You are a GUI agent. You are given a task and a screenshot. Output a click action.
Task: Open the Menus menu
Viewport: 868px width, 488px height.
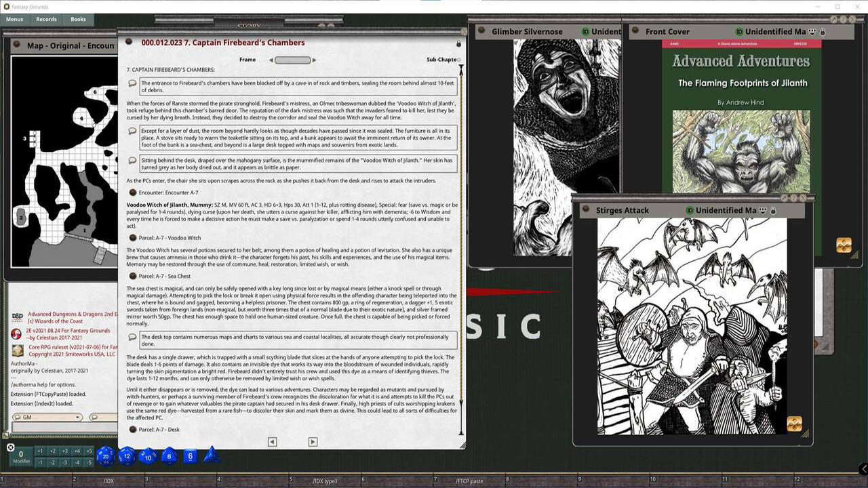(14, 20)
